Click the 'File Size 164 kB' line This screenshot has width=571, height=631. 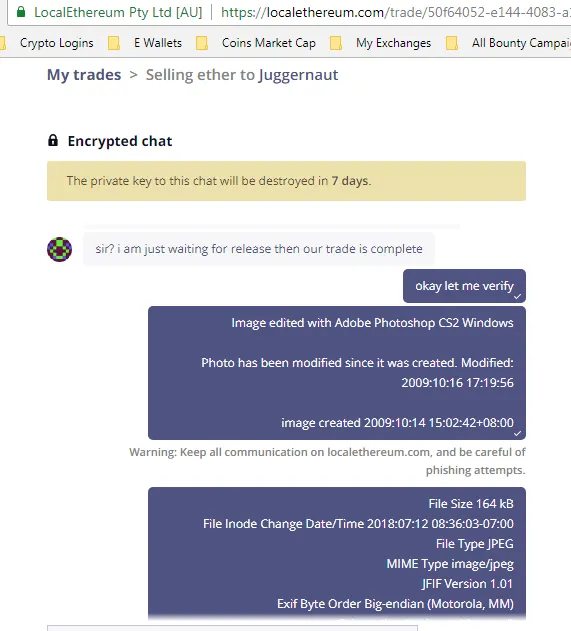[471, 504]
